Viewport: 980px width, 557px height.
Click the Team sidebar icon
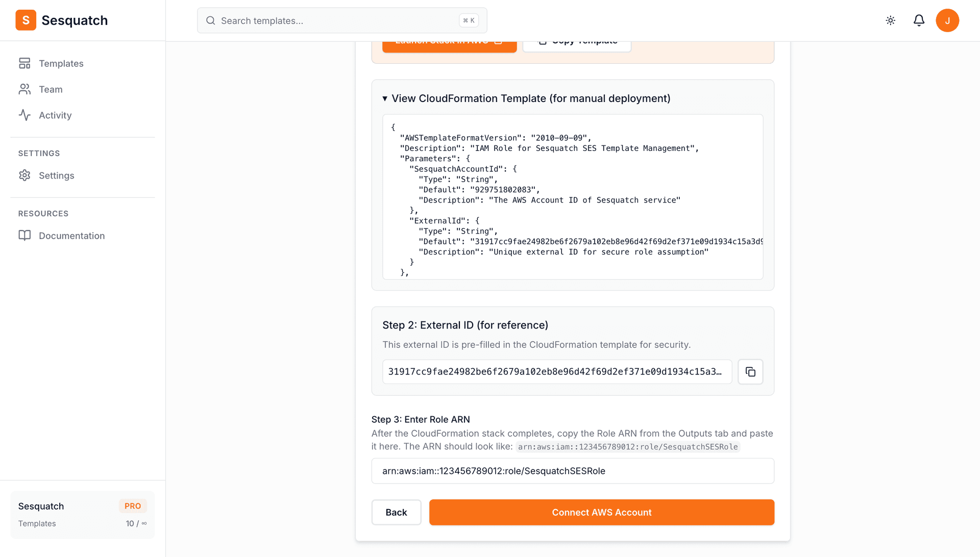[x=24, y=89]
